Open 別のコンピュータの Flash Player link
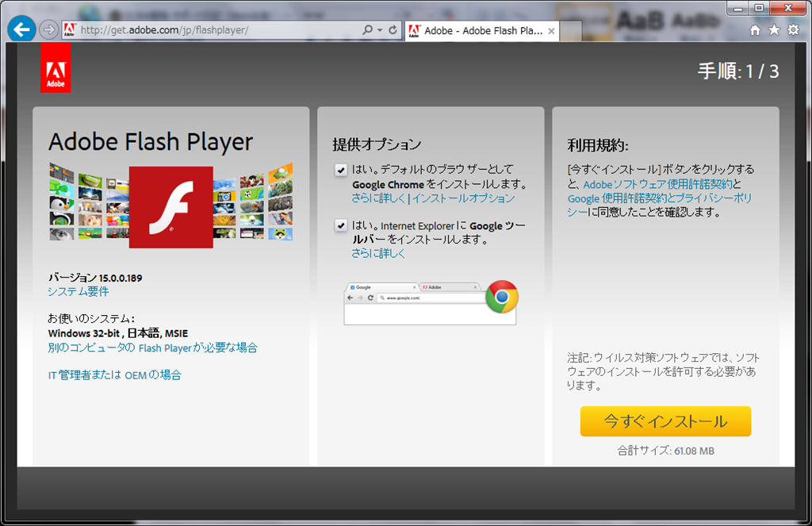 click(153, 347)
